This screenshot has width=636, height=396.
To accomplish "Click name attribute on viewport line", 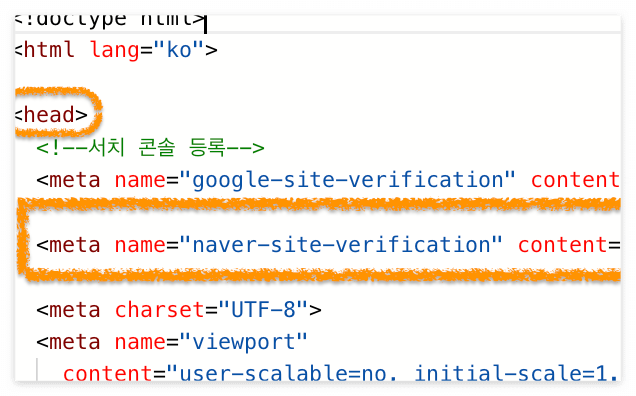I will coord(140,343).
